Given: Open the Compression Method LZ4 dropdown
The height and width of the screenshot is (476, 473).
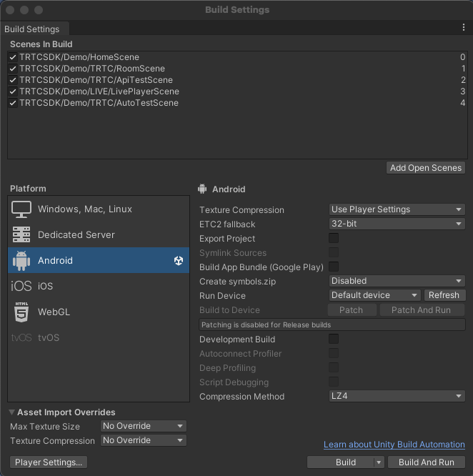Looking at the screenshot, I should [397, 397].
